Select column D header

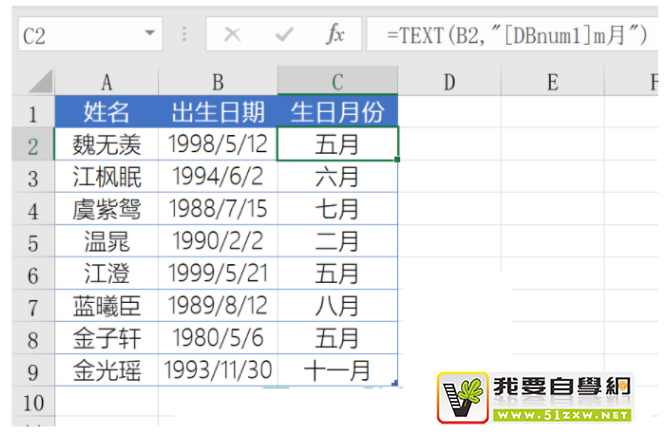[448, 82]
